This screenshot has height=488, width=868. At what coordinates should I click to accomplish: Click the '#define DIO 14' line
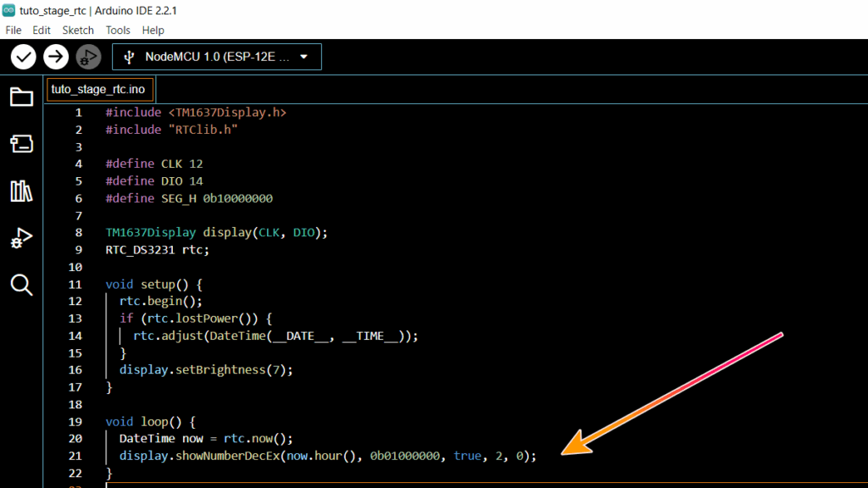(154, 181)
